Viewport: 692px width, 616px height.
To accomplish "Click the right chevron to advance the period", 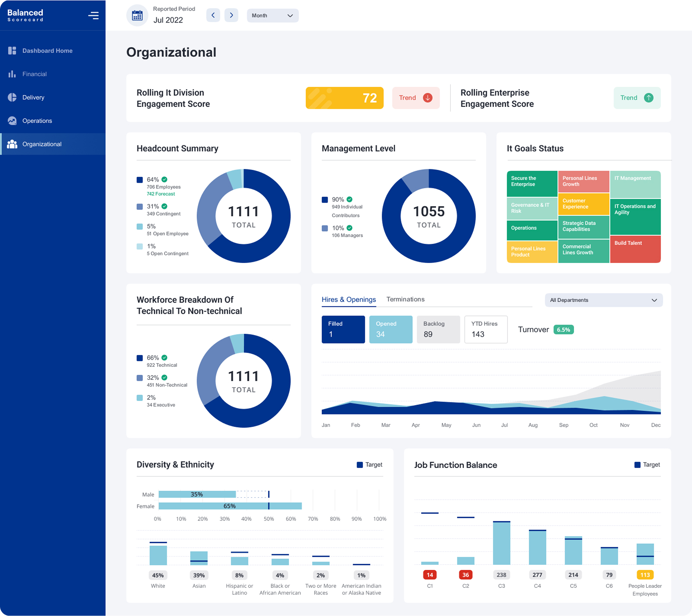I will 231,15.
